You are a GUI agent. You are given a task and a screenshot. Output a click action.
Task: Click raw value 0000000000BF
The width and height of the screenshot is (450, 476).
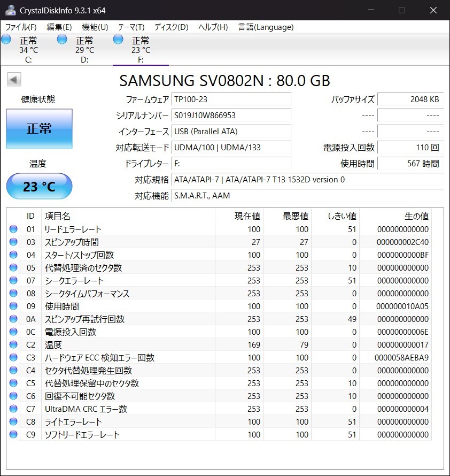(x=403, y=255)
